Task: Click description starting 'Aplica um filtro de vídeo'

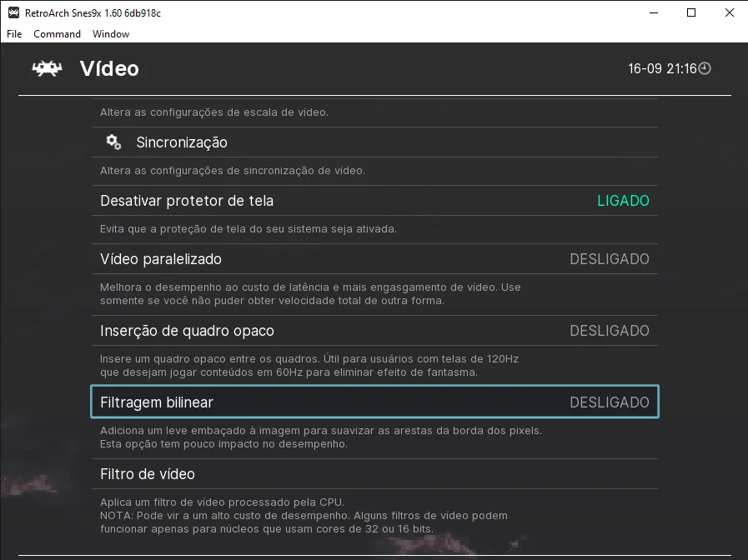Action: [x=304, y=515]
